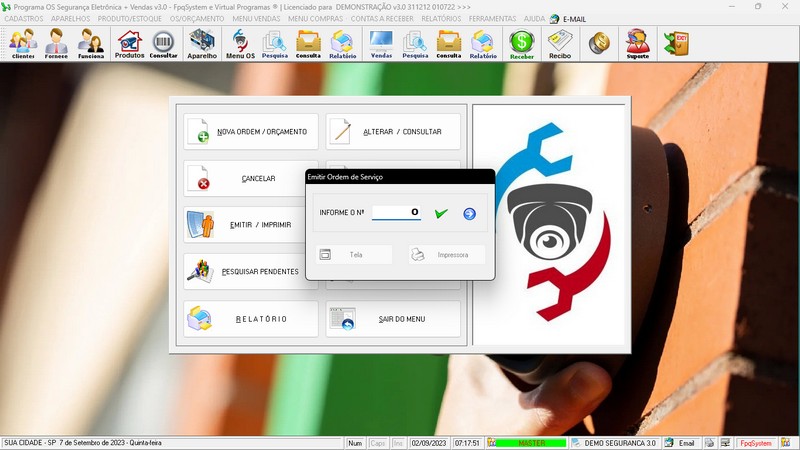Image resolution: width=800 pixels, height=450 pixels.
Task: Click Relatório printer icon in OS group
Action: (342, 44)
